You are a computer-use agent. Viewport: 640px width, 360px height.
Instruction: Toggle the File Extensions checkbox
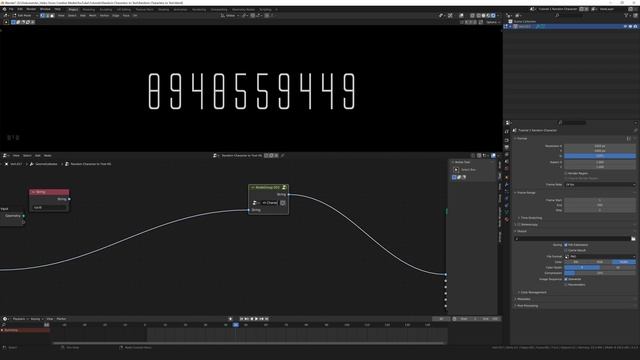tap(566, 245)
